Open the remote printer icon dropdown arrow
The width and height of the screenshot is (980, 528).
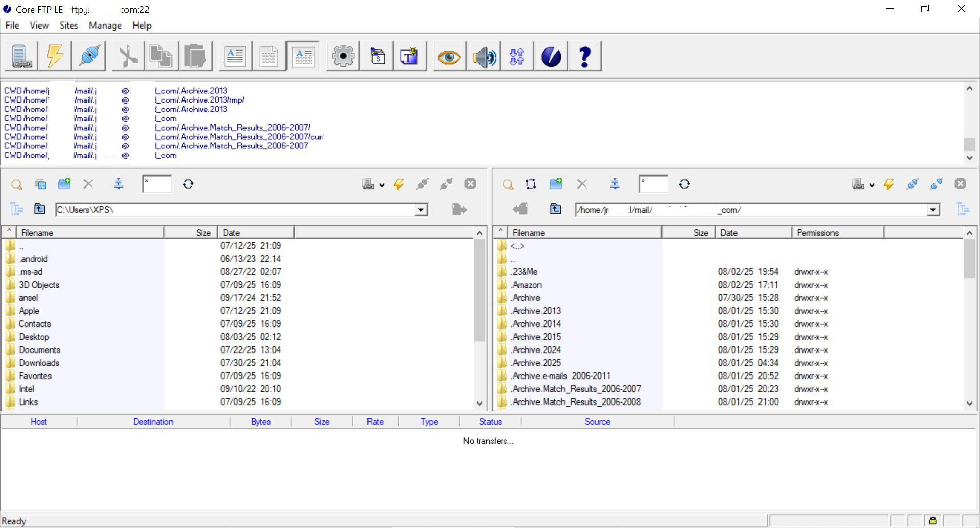click(872, 185)
